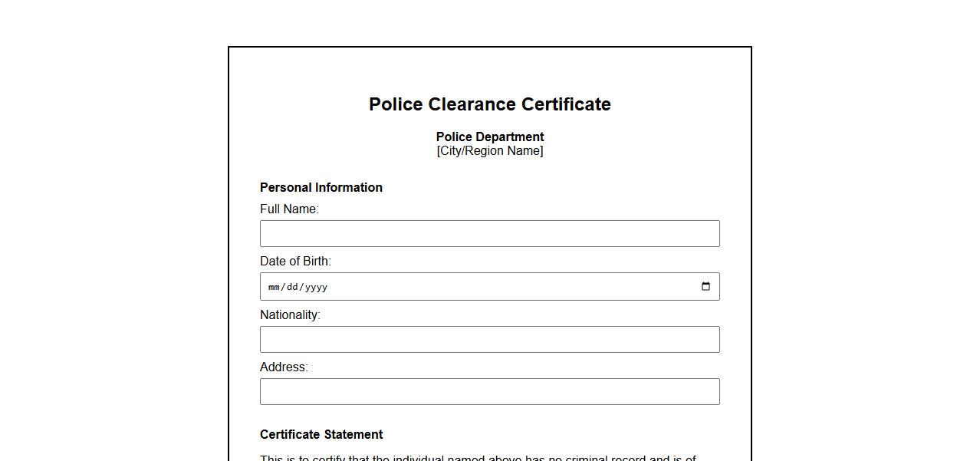Screen dimensions: 980x461
Task: Click into the Address text field
Action: point(489,392)
